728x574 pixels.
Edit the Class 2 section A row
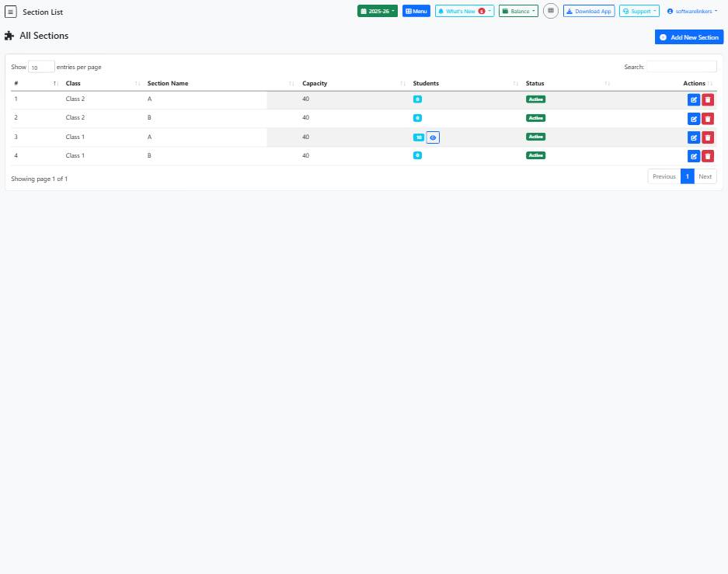[693, 99]
